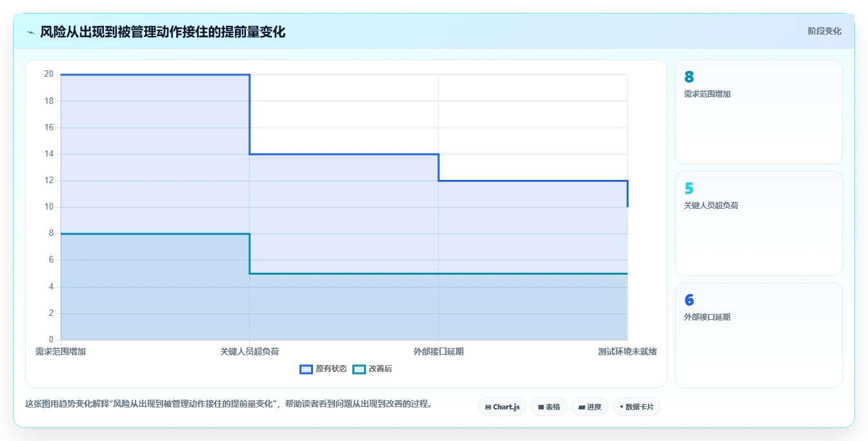Click the x-axis label 需求范围增加

pos(61,351)
